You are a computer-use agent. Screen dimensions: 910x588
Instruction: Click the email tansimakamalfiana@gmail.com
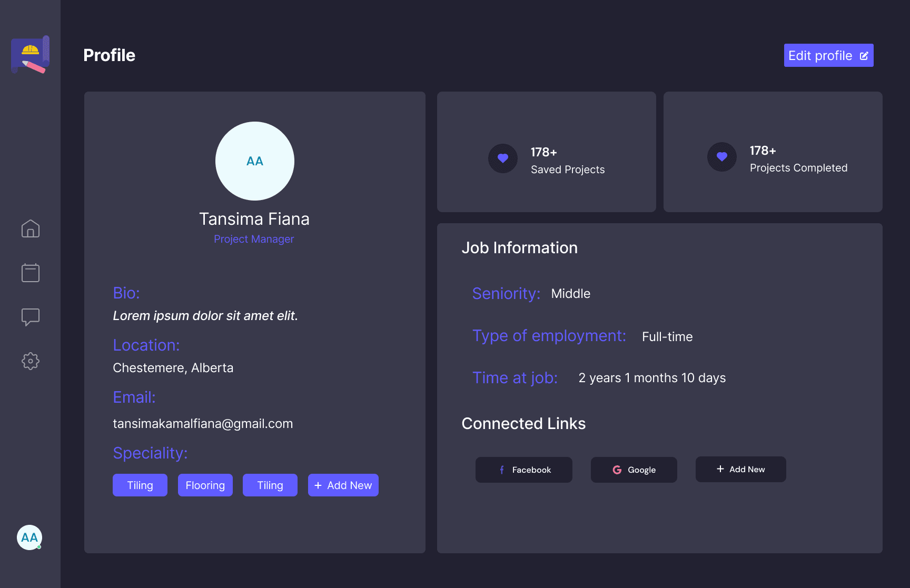(203, 424)
